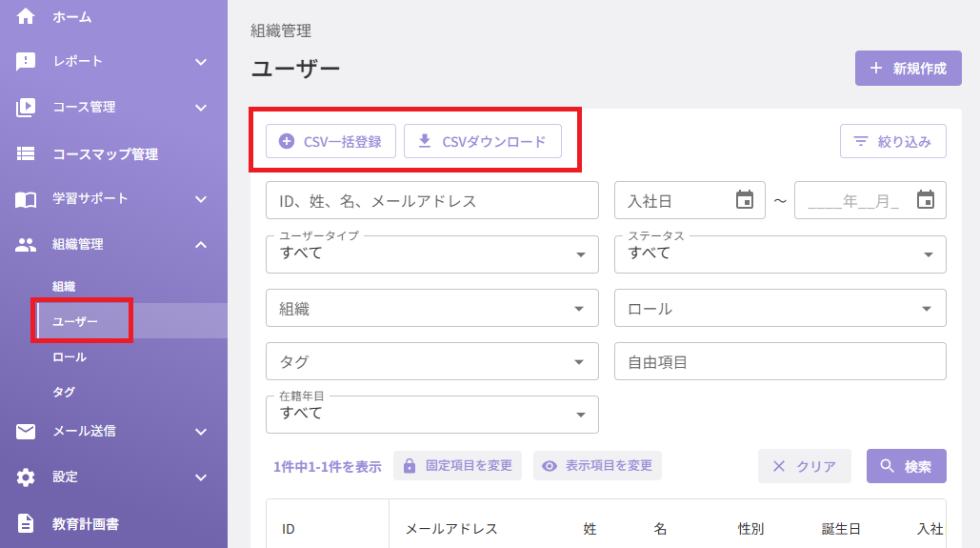Click the メール送信 envelope icon
Viewport: 980px width, 548px height.
26,431
